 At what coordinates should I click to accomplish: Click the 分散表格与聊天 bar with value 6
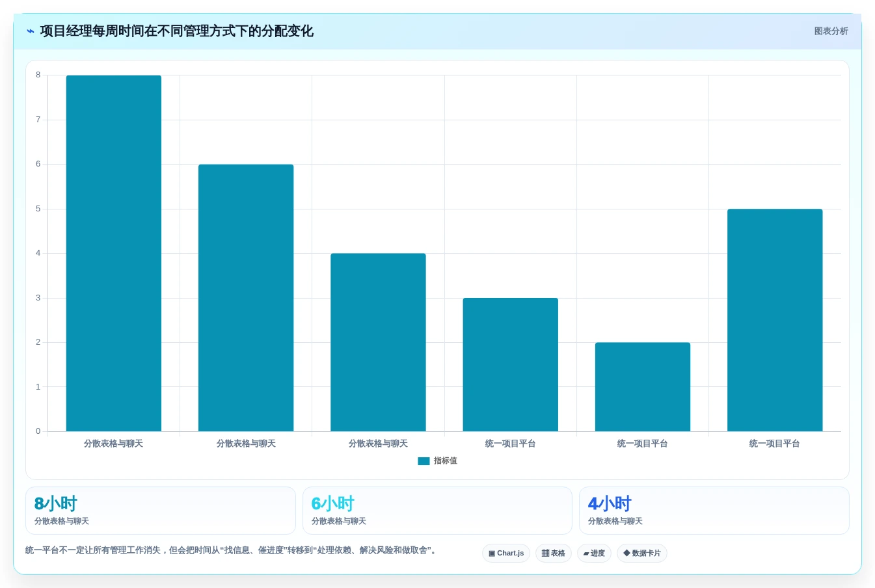tap(246, 298)
